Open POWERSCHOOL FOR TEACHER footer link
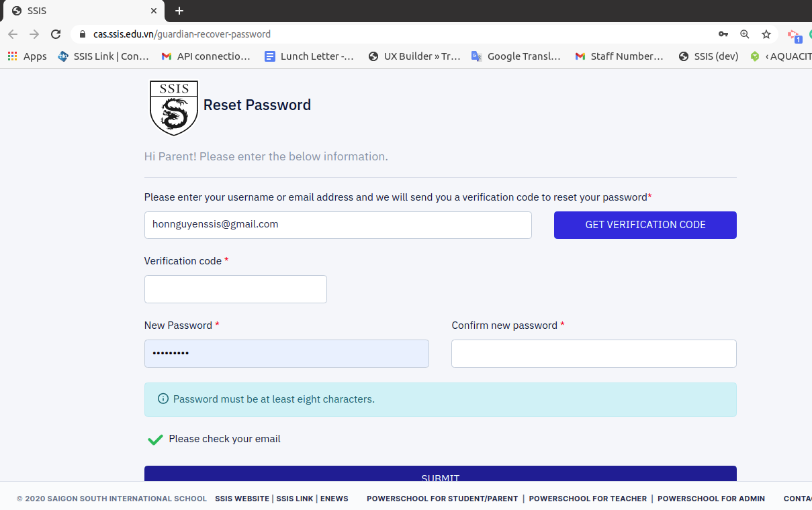This screenshot has height=510, width=812. click(x=588, y=499)
